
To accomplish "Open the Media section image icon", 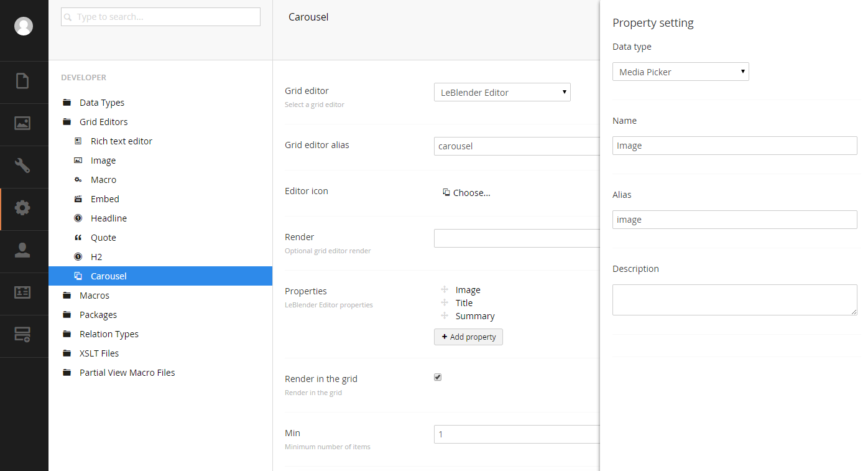I will 22,123.
